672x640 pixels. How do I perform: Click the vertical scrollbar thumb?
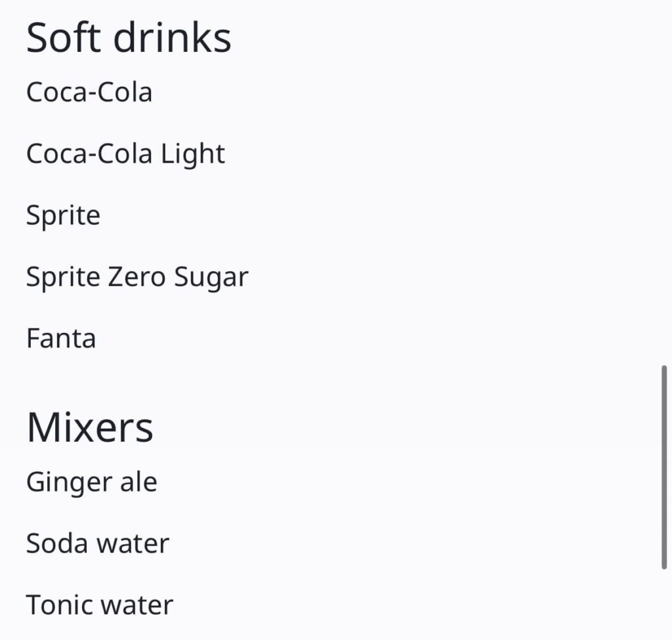click(x=664, y=466)
